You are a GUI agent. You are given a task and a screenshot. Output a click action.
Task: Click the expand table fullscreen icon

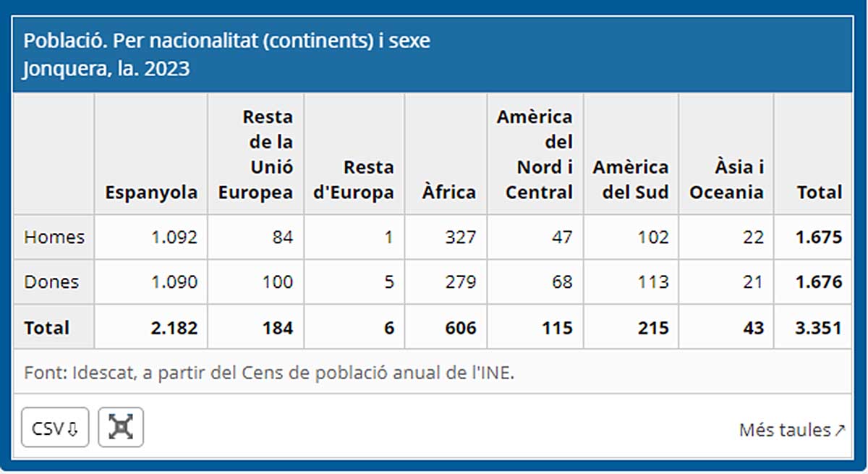click(x=121, y=428)
